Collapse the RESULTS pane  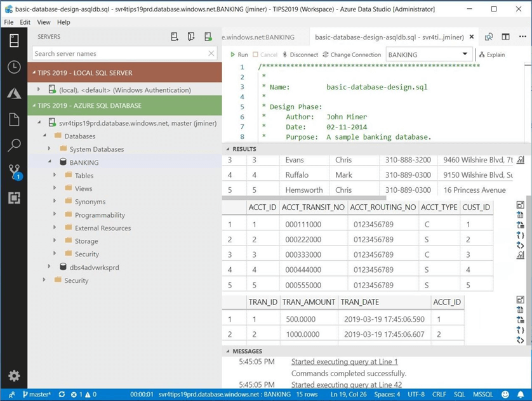228,149
